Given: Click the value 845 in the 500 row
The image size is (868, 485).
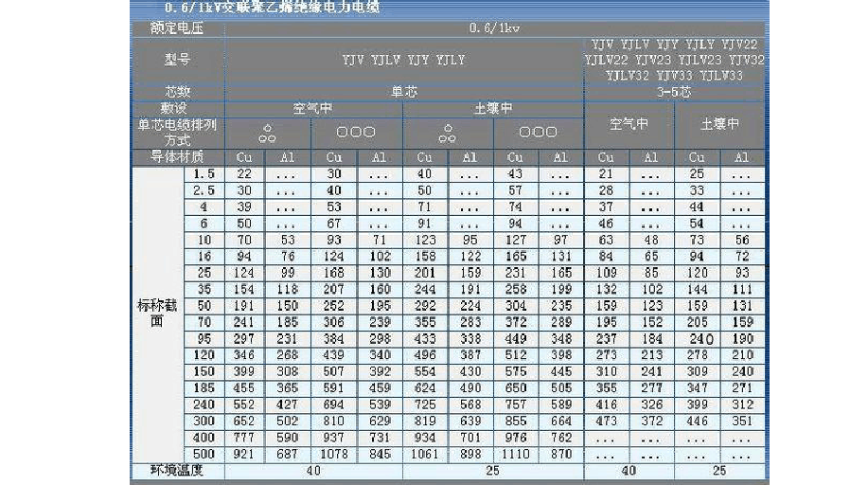Looking at the screenshot, I should pos(380,454).
